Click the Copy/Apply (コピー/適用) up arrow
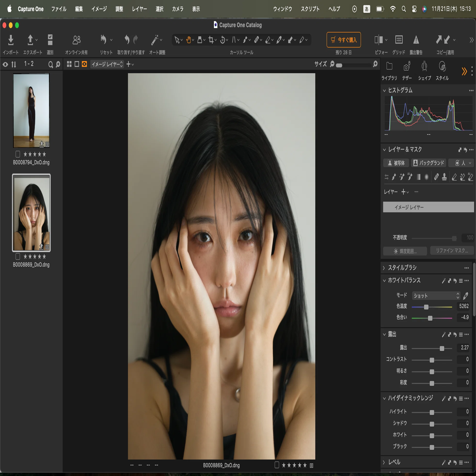Screen dimensions: 476x476 point(438,40)
